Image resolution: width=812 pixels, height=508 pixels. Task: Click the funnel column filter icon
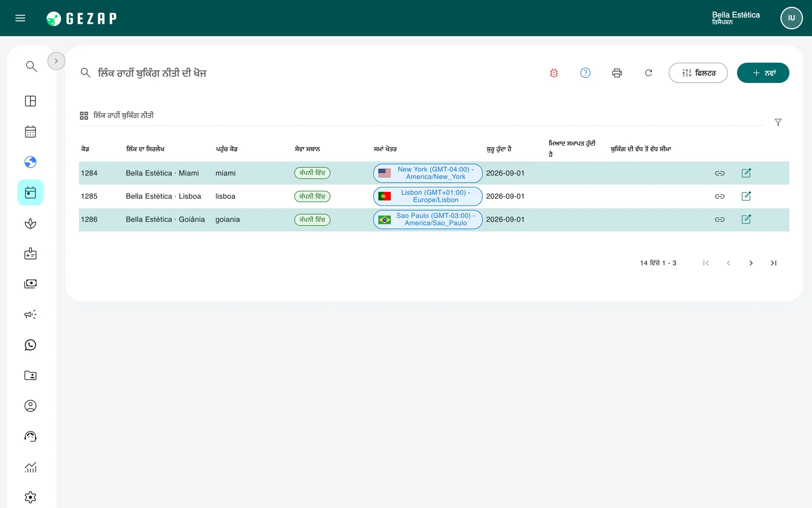778,122
